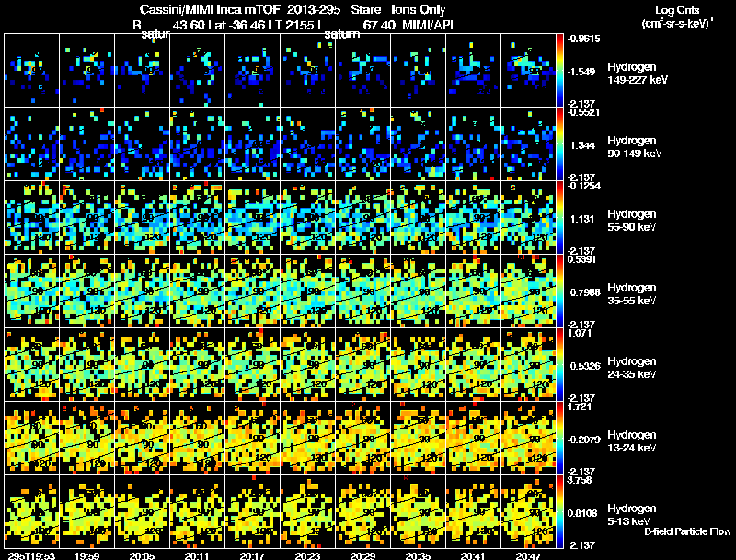Click the color scale bar for 13-24 keV
This screenshot has width=736, height=560.
tap(559, 439)
